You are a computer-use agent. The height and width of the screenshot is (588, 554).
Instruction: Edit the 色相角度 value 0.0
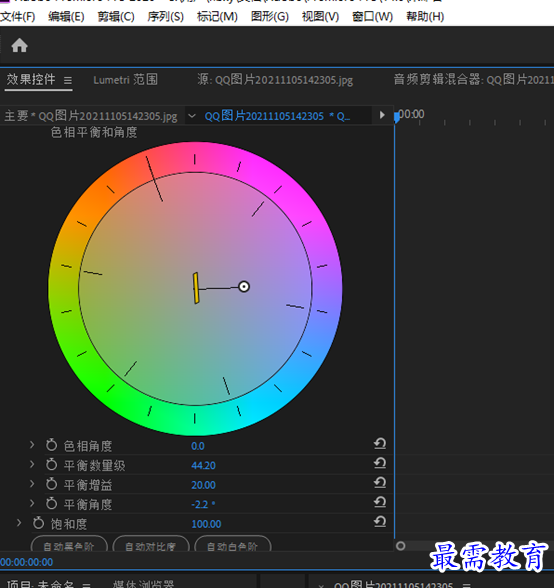(198, 446)
